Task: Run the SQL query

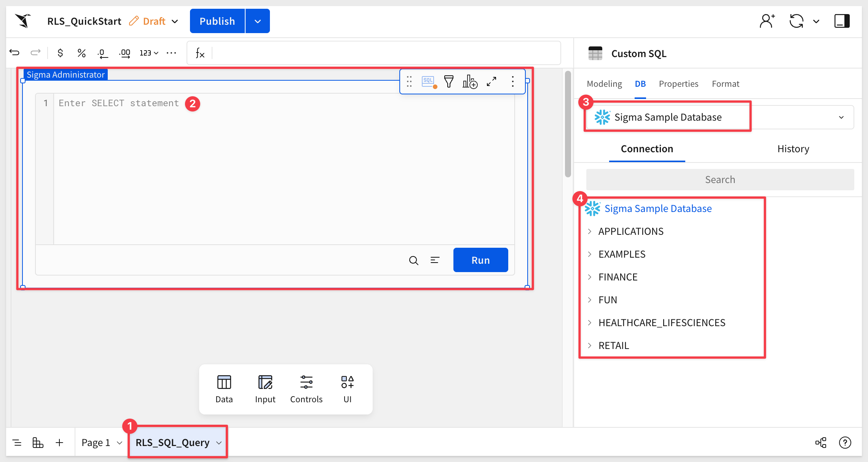Action: (480, 260)
